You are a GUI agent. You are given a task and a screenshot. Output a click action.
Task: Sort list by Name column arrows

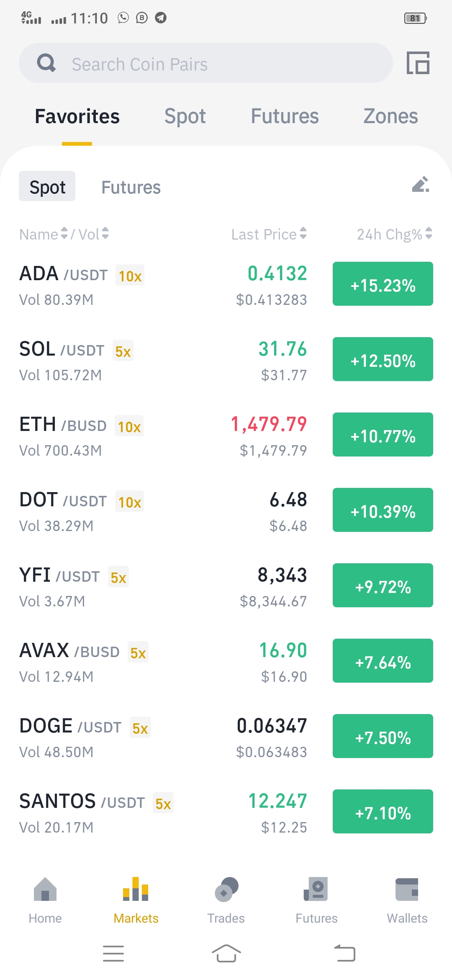[x=64, y=233]
